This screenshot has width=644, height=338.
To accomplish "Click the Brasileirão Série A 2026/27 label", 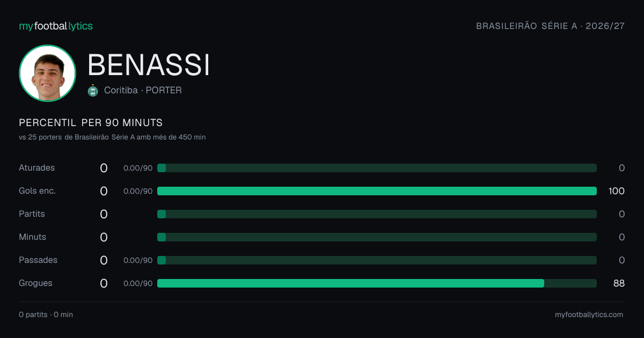I will tap(551, 26).
